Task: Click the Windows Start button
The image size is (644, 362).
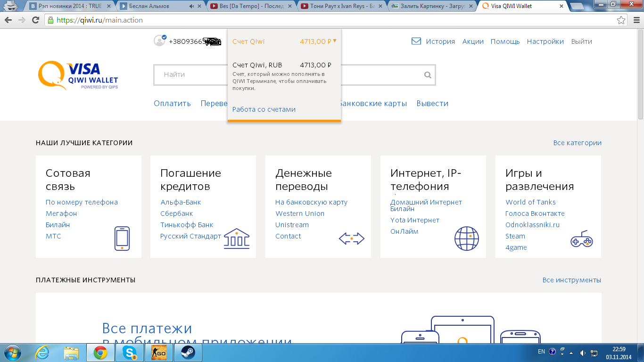Action: pos(13,353)
